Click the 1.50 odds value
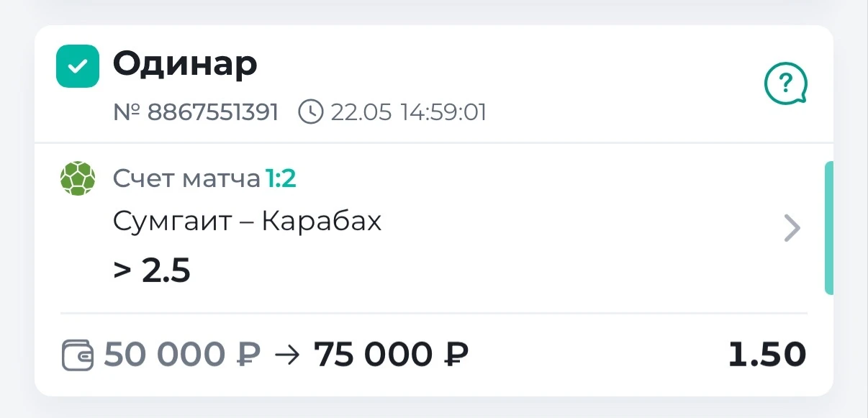 pos(767,355)
